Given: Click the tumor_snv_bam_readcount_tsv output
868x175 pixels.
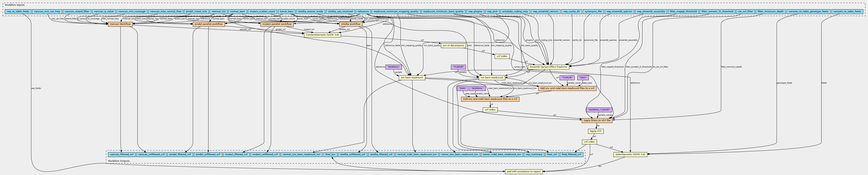Looking at the screenshot, I should click(x=459, y=154).
